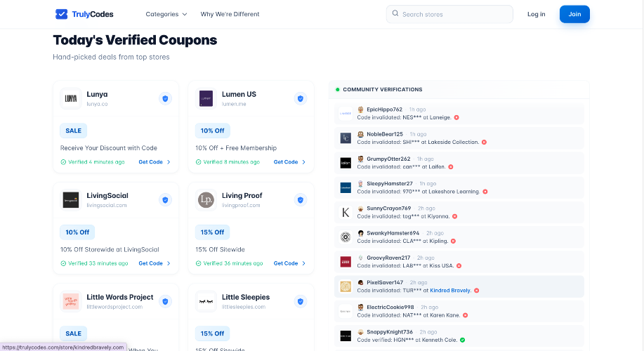Focus the Search stores input field
The width and height of the screenshot is (644, 351).
click(x=449, y=14)
